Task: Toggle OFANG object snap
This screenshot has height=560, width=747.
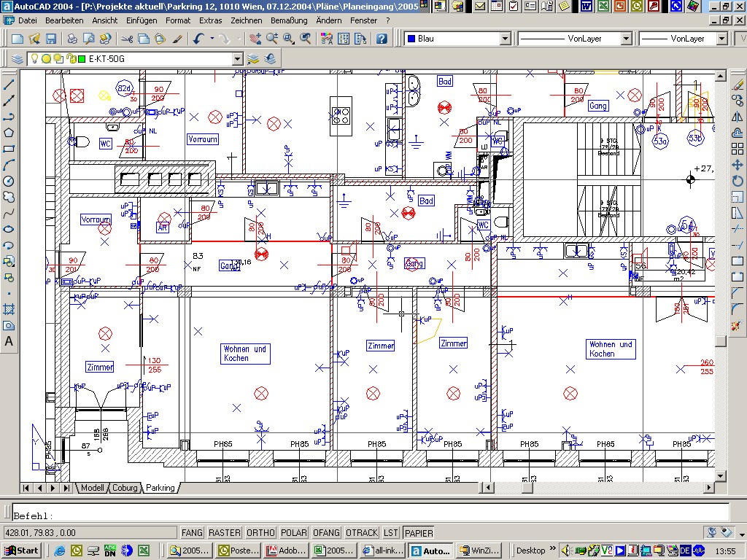Action: 326,533
